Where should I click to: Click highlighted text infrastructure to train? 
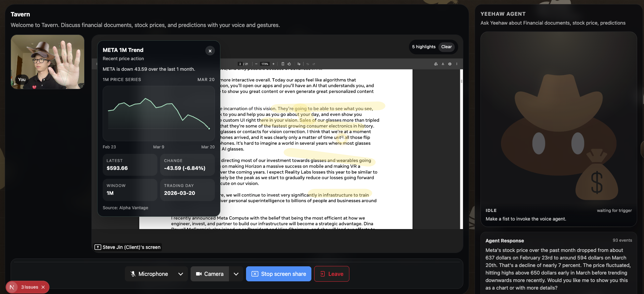(x=346, y=195)
